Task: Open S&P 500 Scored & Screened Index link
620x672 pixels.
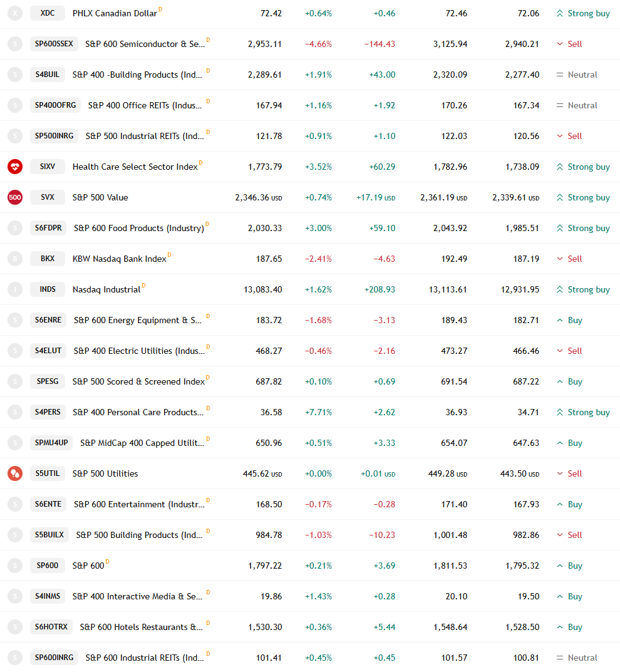Action: [x=138, y=382]
